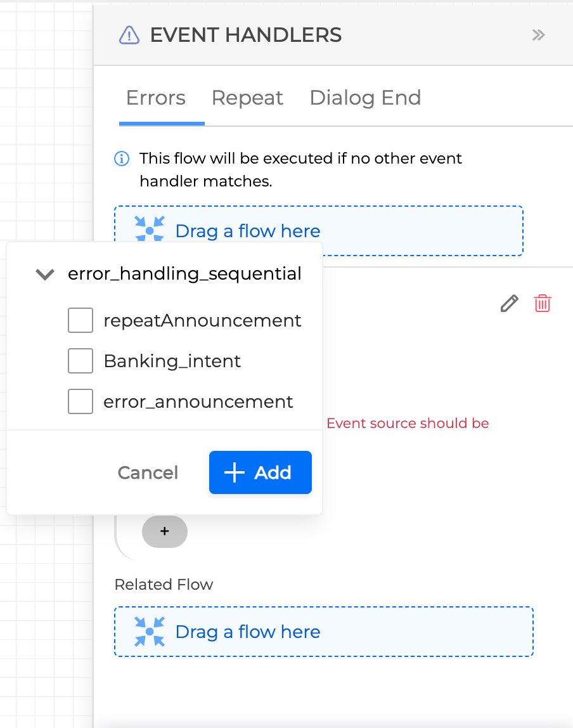Screen dimensions: 573x728
Task: Click the arrows icon in the upper drag-flow box
Action: (x=150, y=230)
